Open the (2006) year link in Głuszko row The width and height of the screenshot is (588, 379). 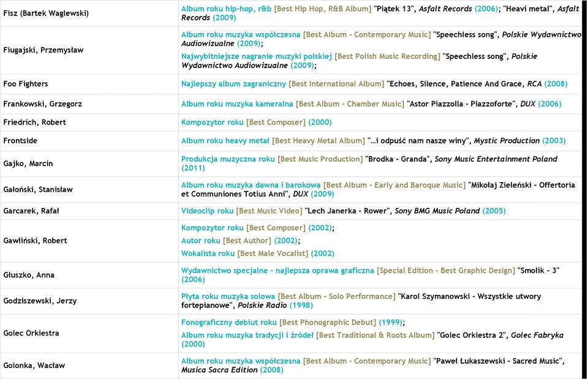(193, 280)
